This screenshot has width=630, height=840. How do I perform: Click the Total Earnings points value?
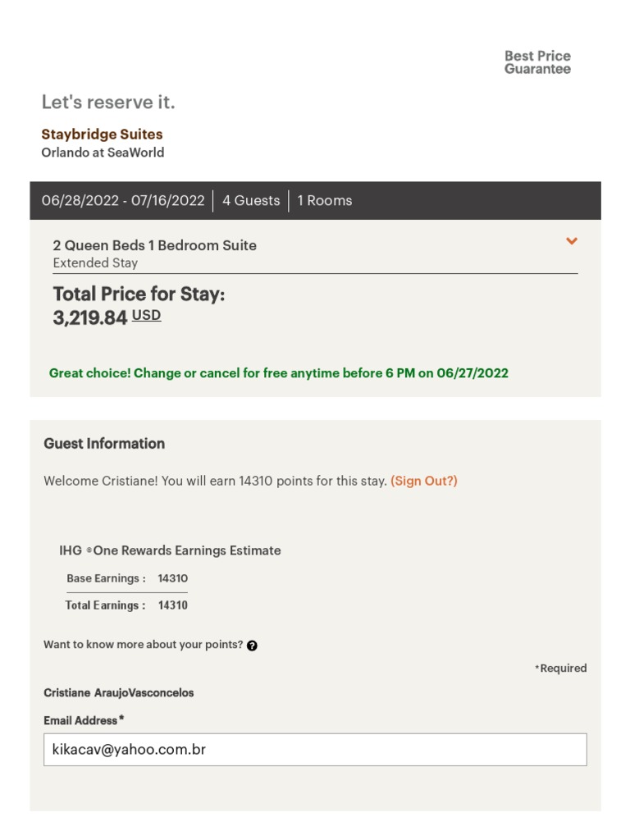[x=172, y=605]
